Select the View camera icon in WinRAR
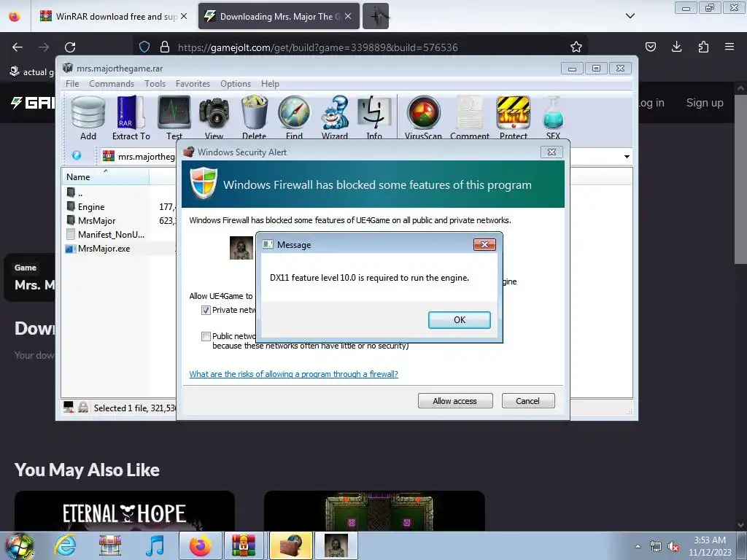Viewport: 747px width, 560px height. (x=214, y=118)
